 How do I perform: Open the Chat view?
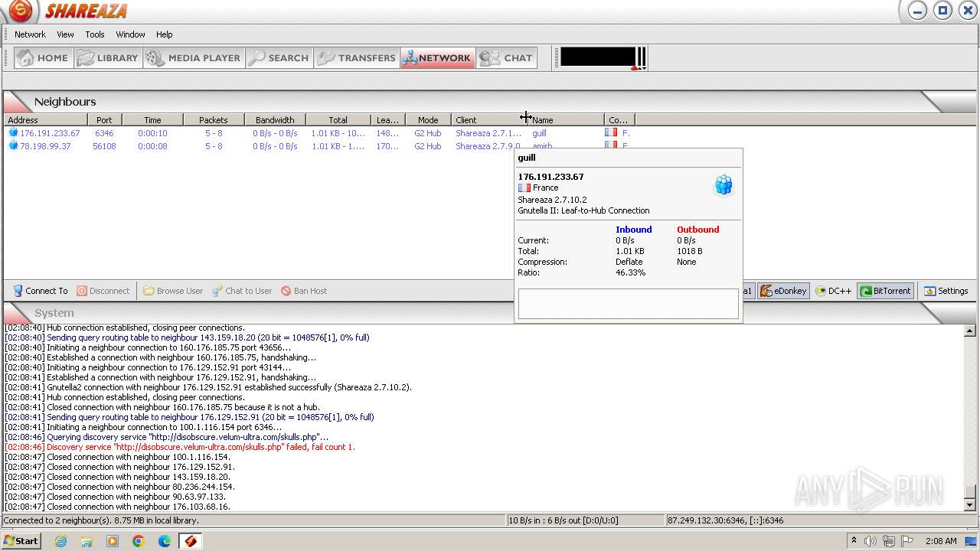click(x=506, y=57)
